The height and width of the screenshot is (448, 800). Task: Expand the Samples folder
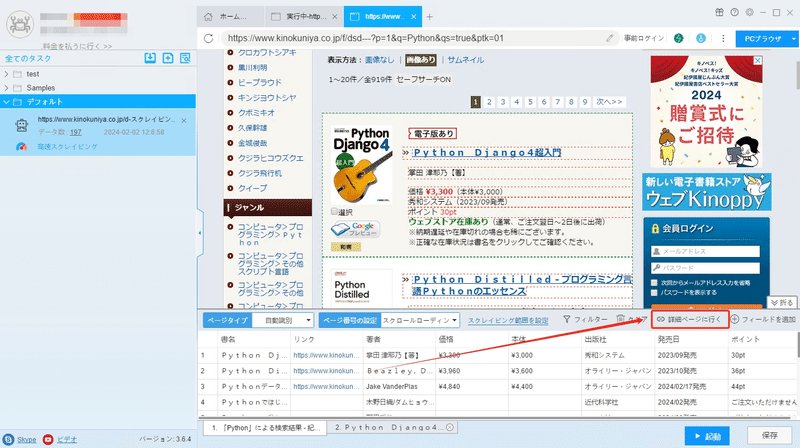(6, 88)
